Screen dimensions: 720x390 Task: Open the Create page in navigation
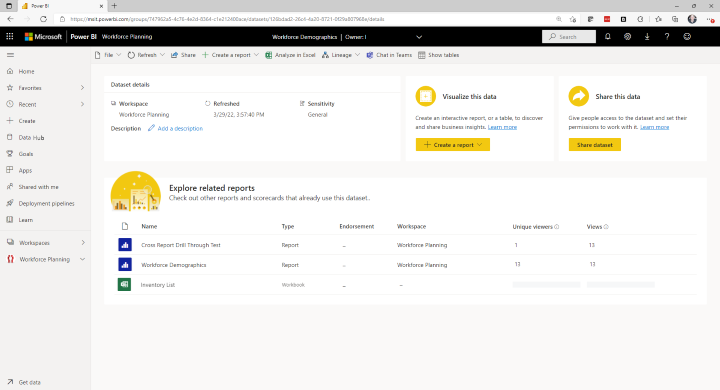(x=27, y=121)
